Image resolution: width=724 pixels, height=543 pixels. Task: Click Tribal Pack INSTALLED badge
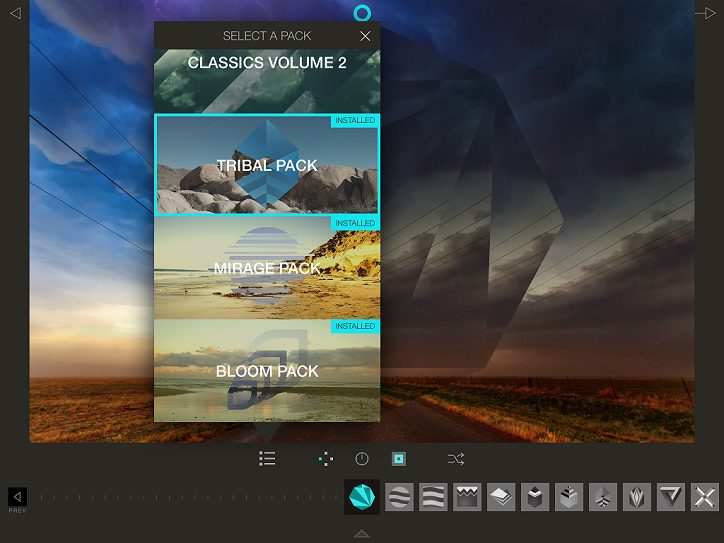tap(355, 120)
